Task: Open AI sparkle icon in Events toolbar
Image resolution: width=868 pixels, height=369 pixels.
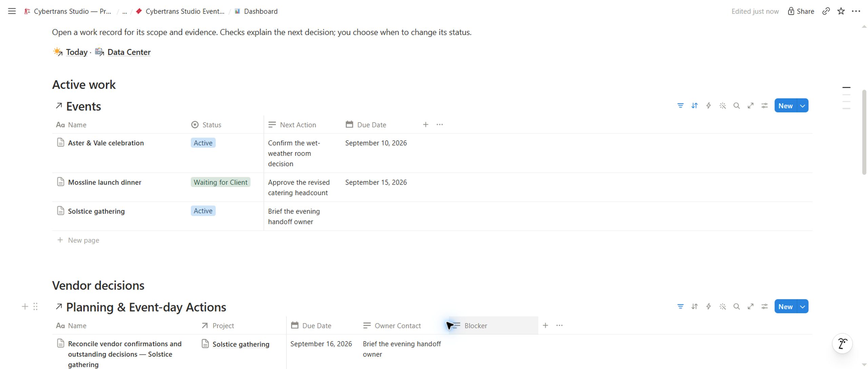Action: click(723, 106)
